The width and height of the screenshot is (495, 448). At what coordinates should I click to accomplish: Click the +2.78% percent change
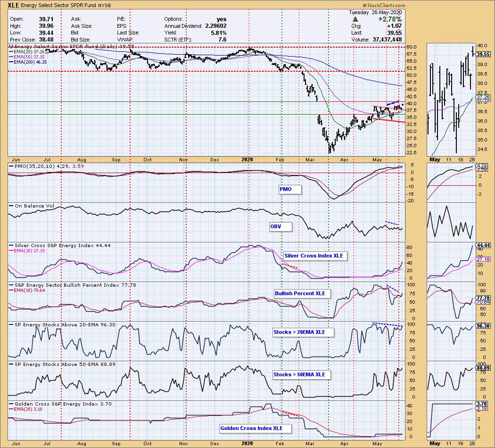[x=390, y=19]
